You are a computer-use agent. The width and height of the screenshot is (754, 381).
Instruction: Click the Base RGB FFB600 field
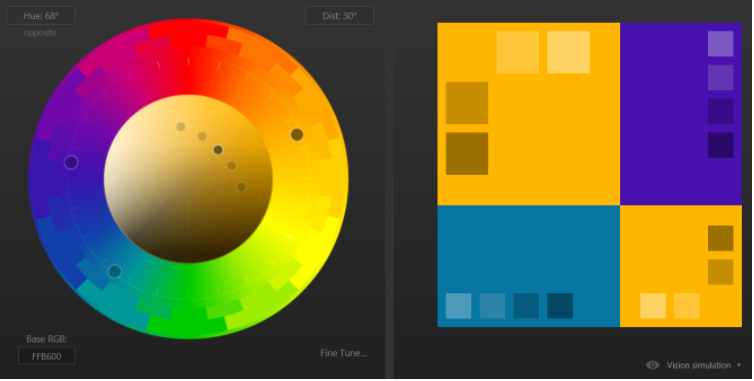click(47, 356)
